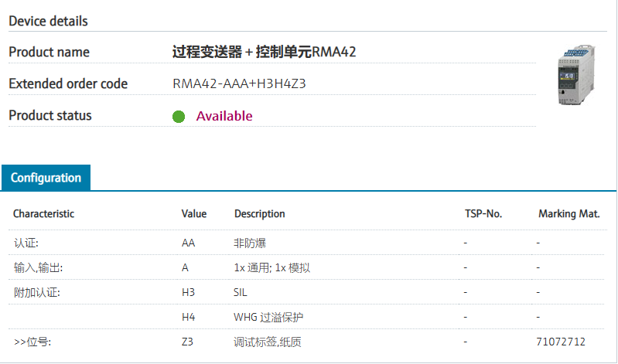Image resolution: width=618 pixels, height=364 pixels.
Task: Click the WHG 过溢保护 description
Action: click(x=270, y=317)
